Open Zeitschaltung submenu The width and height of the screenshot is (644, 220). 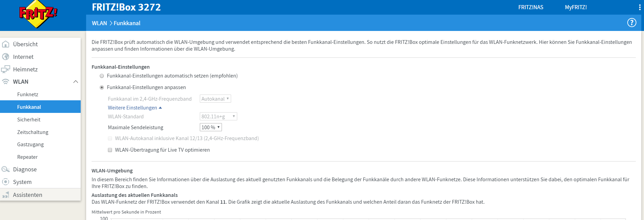tap(33, 132)
